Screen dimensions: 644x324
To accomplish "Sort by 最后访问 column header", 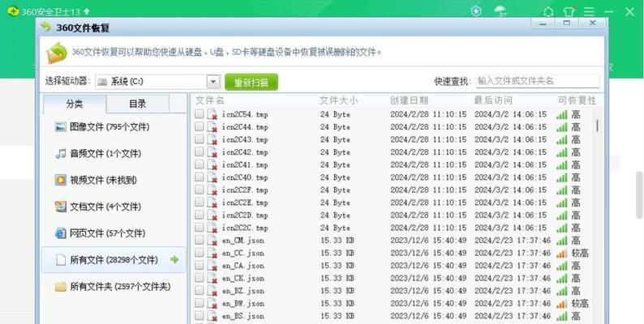I will [x=493, y=100].
